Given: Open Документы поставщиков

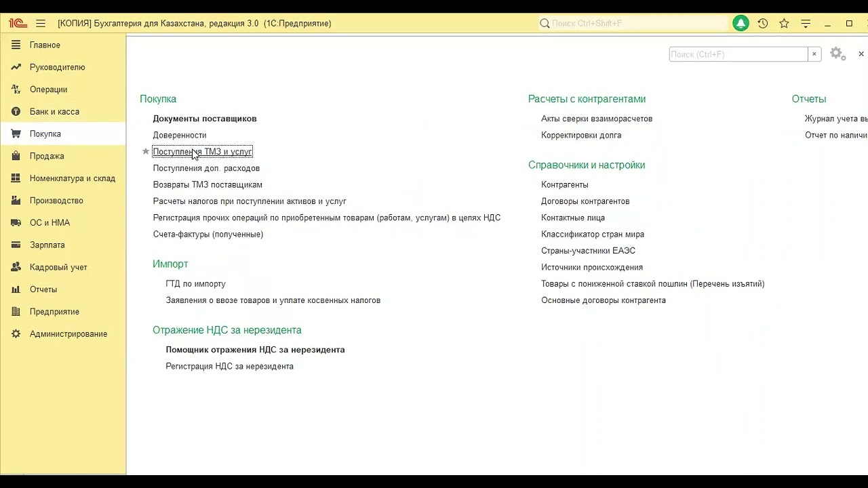Looking at the screenshot, I should (205, 119).
